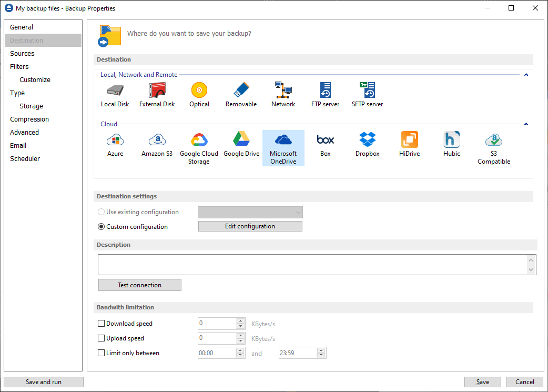Select Google Drive destination
This screenshot has width=548, height=392.
pyautogui.click(x=241, y=145)
